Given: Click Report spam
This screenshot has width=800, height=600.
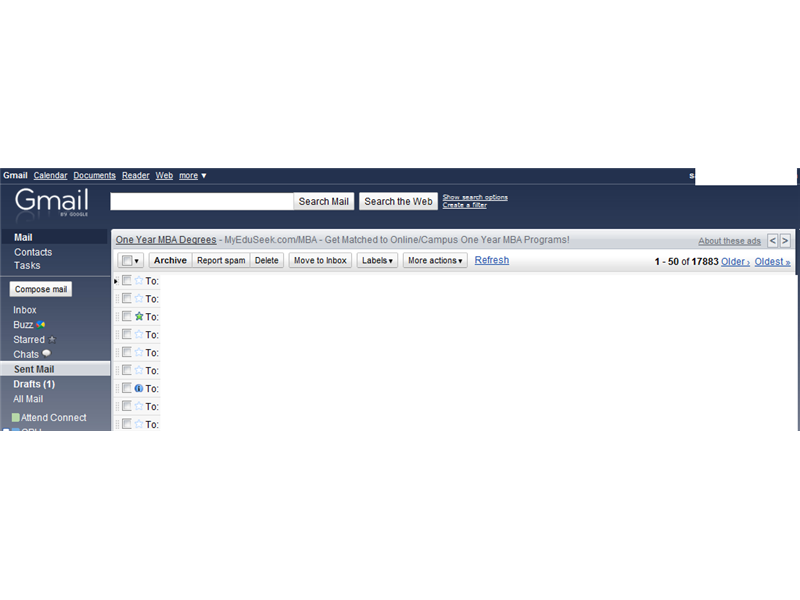Looking at the screenshot, I should tap(221, 260).
